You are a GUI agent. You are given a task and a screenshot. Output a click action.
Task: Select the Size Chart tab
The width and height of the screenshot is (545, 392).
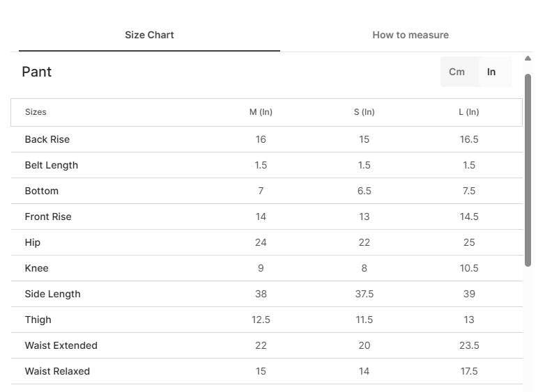pos(149,35)
